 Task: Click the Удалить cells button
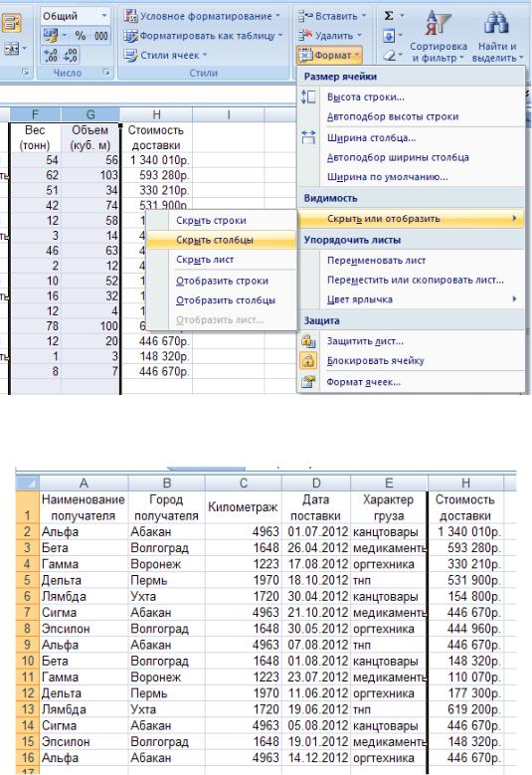[330, 36]
